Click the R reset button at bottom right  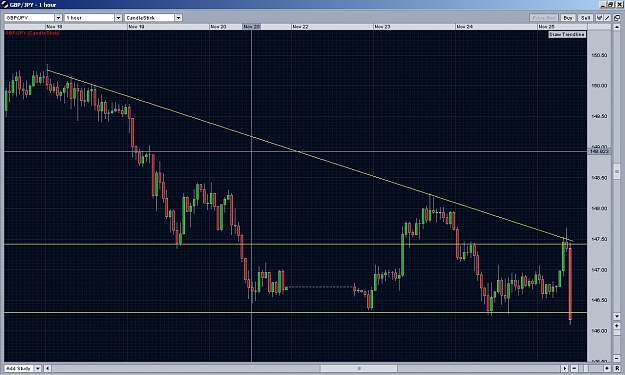[617, 368]
